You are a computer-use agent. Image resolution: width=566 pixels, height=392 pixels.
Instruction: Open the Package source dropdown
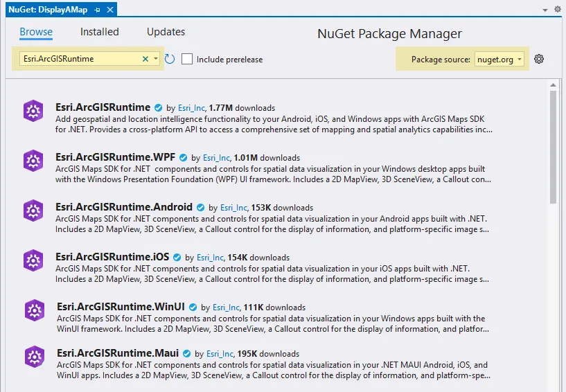tap(499, 59)
